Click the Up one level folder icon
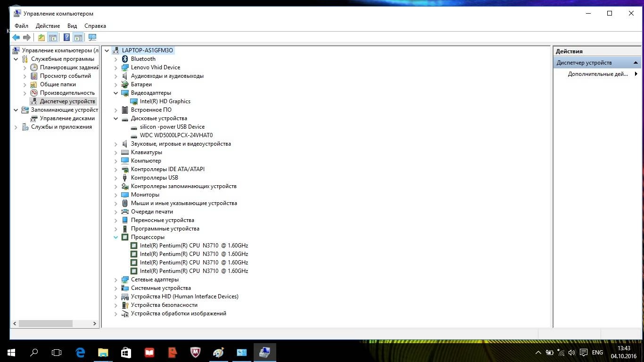The width and height of the screenshot is (644, 362). [x=41, y=37]
